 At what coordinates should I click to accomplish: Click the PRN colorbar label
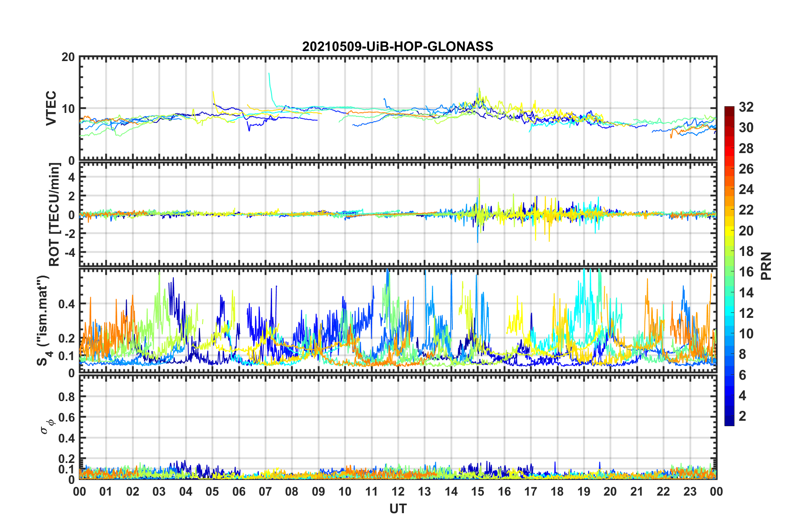point(766,266)
